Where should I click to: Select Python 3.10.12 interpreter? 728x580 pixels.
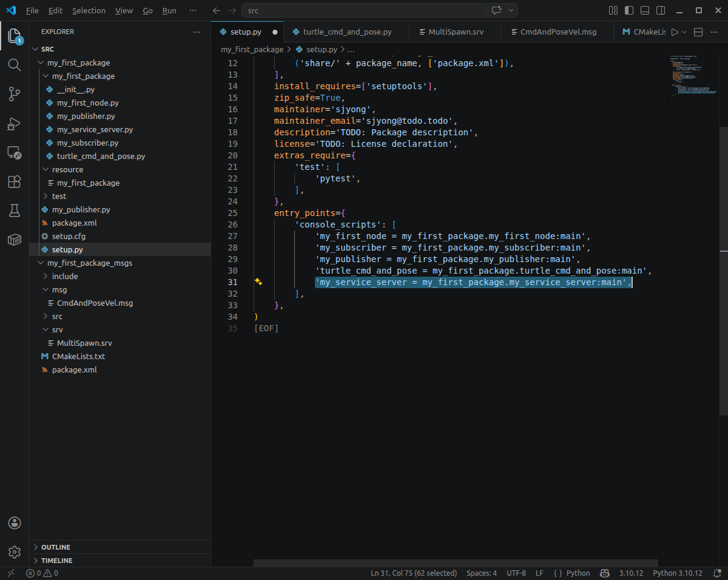point(678,573)
